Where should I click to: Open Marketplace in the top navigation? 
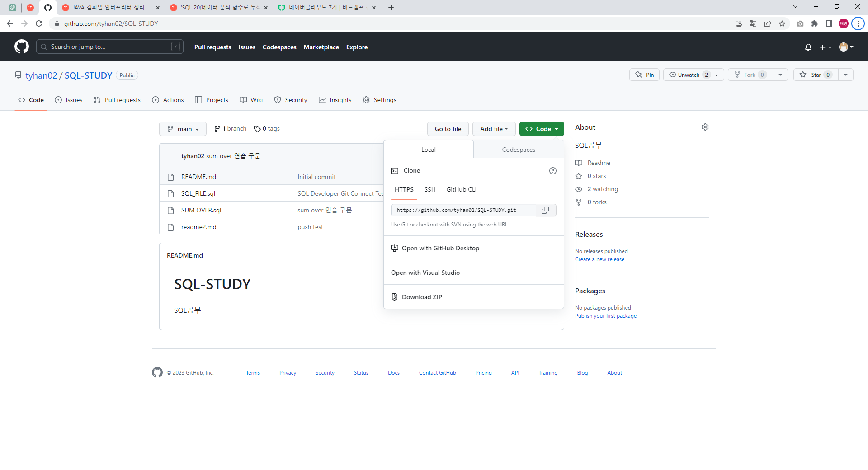click(x=321, y=47)
